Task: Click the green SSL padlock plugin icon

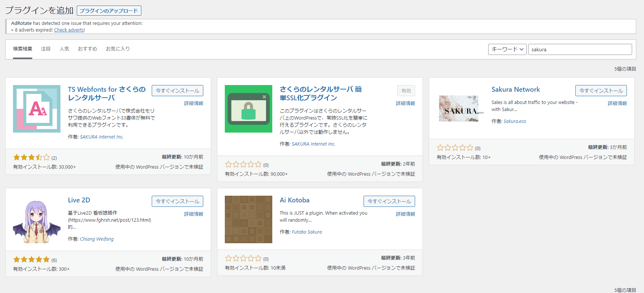Action: [249, 109]
